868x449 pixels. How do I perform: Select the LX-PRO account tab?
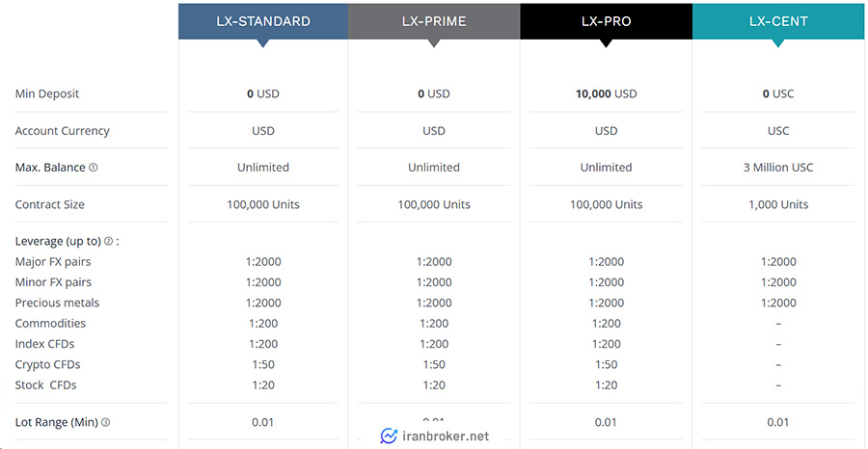tap(607, 21)
